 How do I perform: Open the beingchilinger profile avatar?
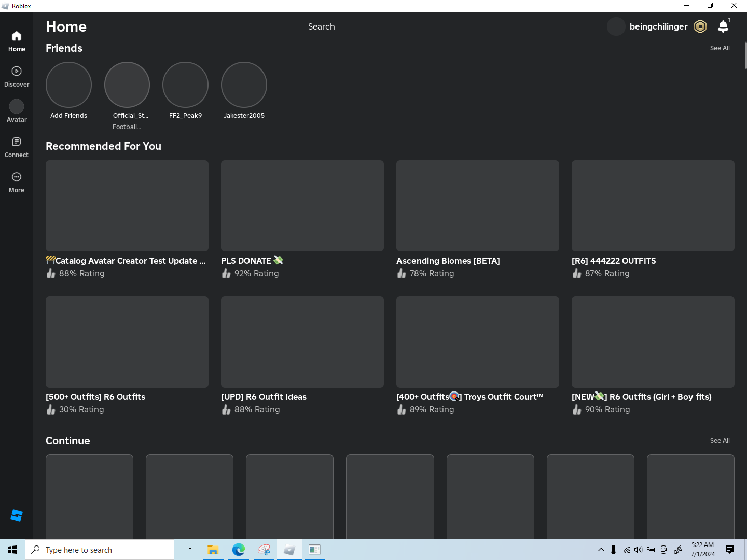tap(616, 26)
